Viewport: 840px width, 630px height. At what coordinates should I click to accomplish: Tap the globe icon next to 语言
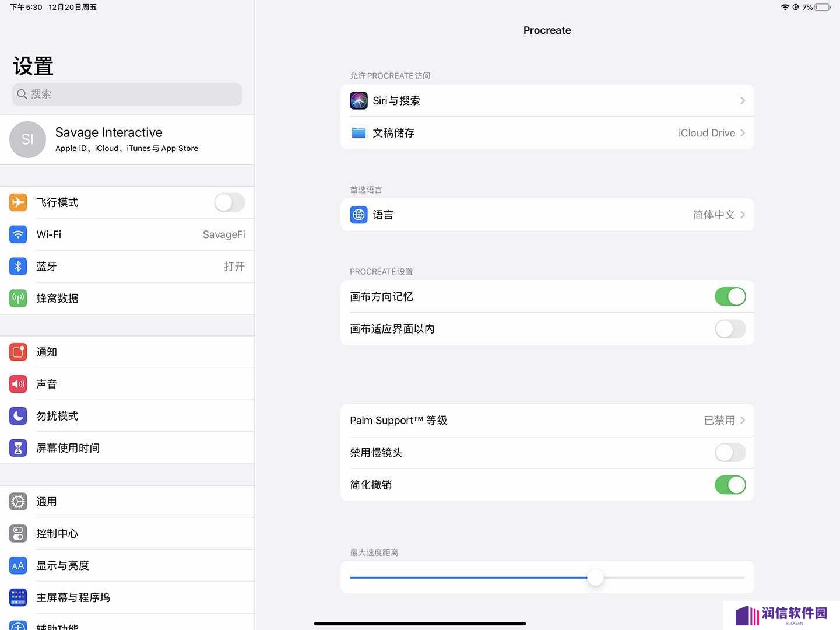[359, 215]
